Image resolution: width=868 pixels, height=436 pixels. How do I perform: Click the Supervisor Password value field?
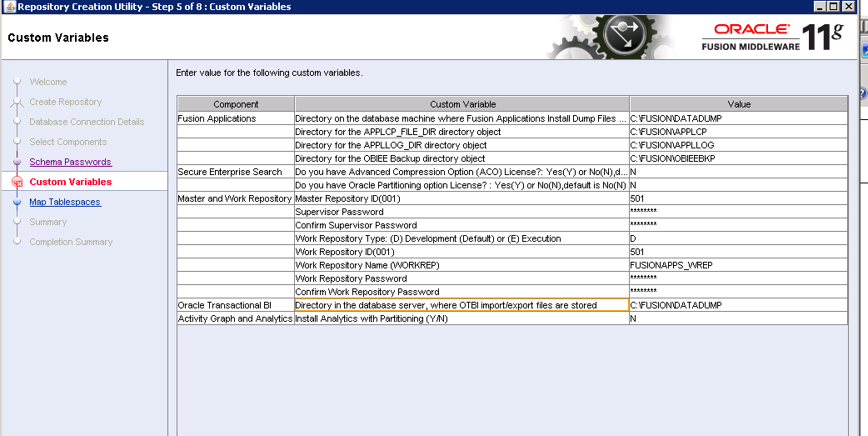coord(737,212)
